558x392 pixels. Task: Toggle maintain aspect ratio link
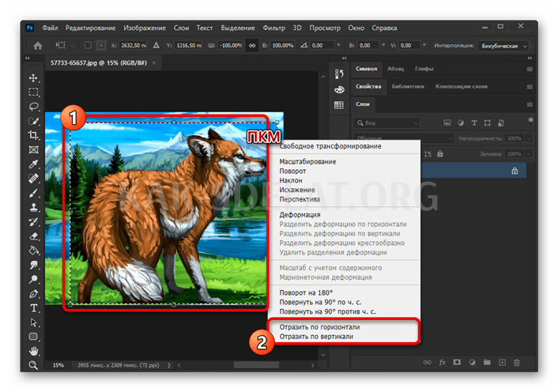[252, 46]
